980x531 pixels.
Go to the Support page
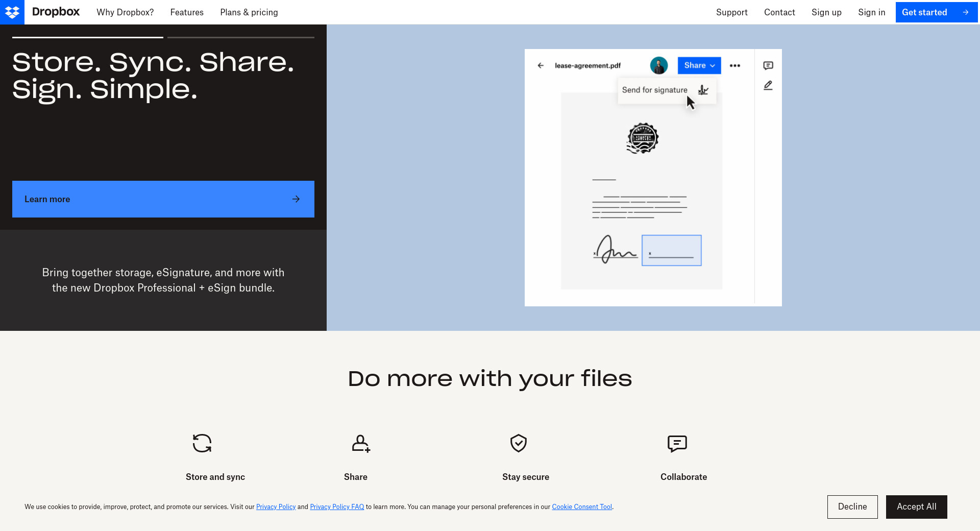[731, 12]
